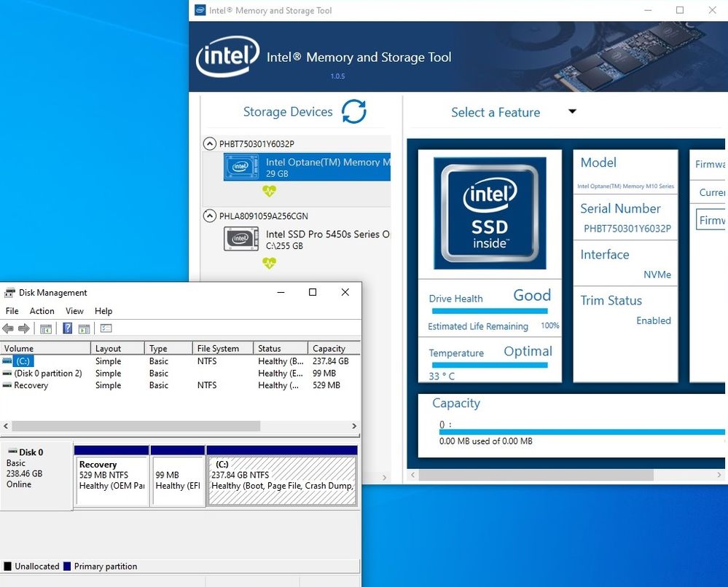Click the blue Help question-mark toolbar icon
The height and width of the screenshot is (587, 728).
click(67, 328)
